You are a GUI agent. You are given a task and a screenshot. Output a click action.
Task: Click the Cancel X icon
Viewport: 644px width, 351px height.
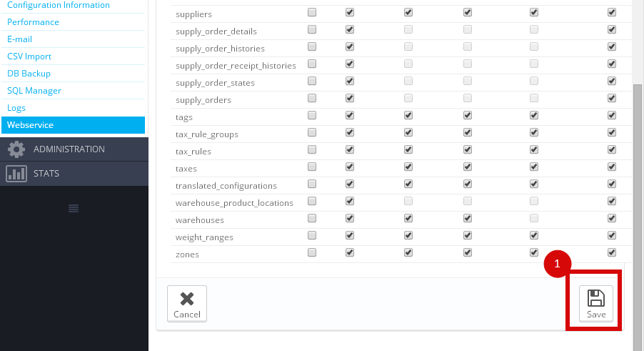187,299
